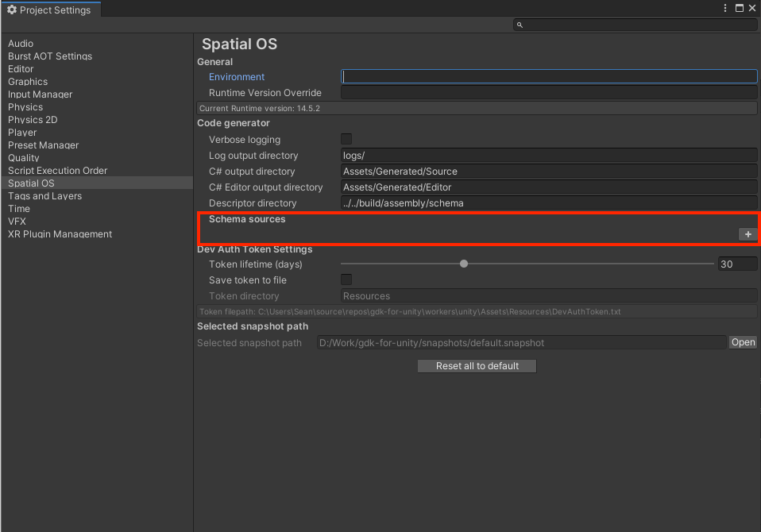Select the Project Settings tab

(51, 10)
